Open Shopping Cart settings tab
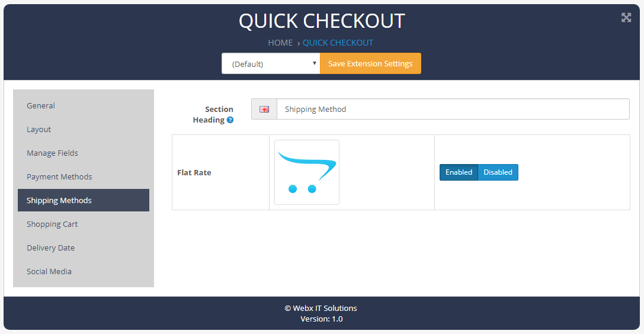644x334 pixels. click(x=52, y=224)
